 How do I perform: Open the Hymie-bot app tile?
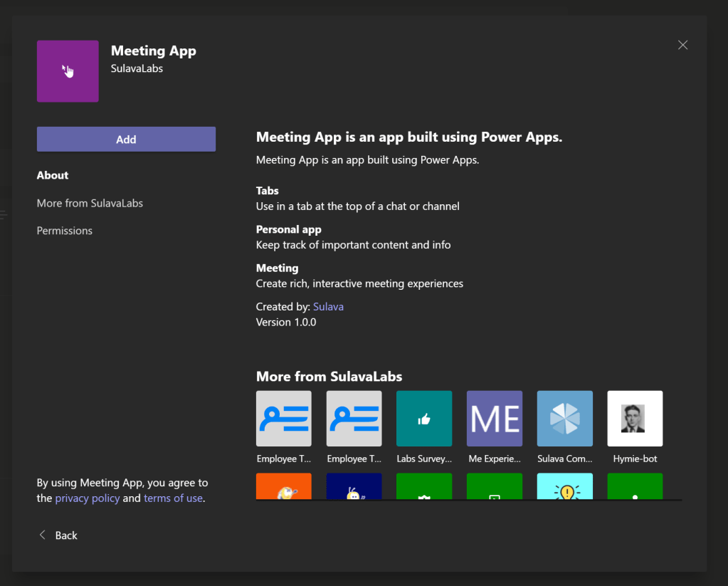635,419
